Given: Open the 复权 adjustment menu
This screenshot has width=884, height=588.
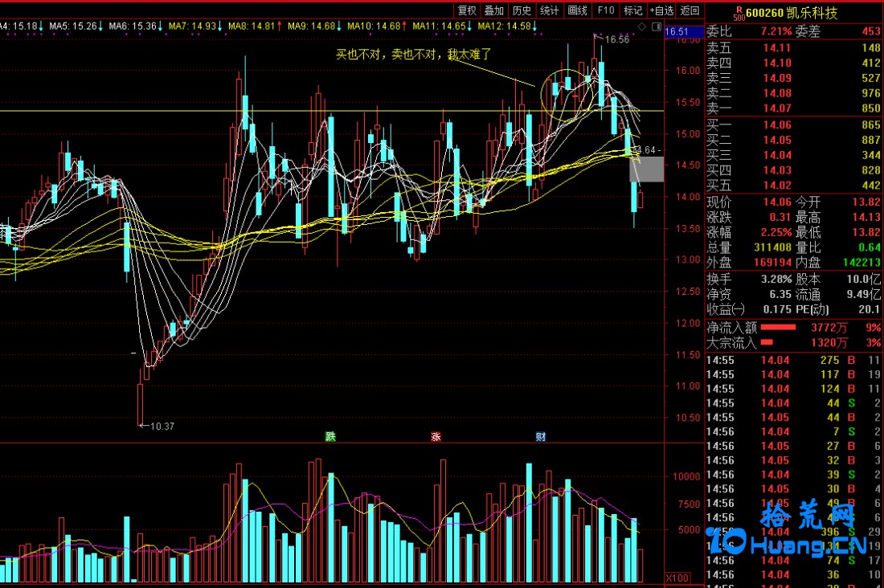Looking at the screenshot, I should pos(467,10).
